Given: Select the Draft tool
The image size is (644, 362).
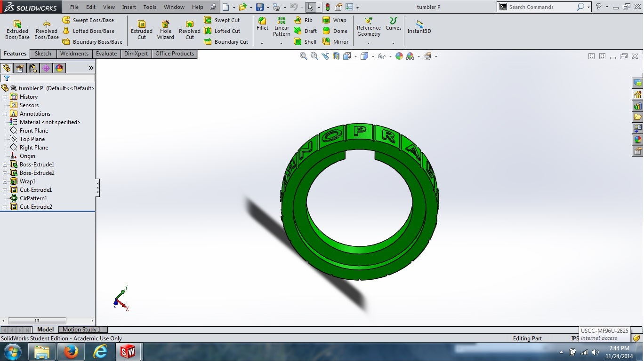Looking at the screenshot, I should tap(305, 31).
